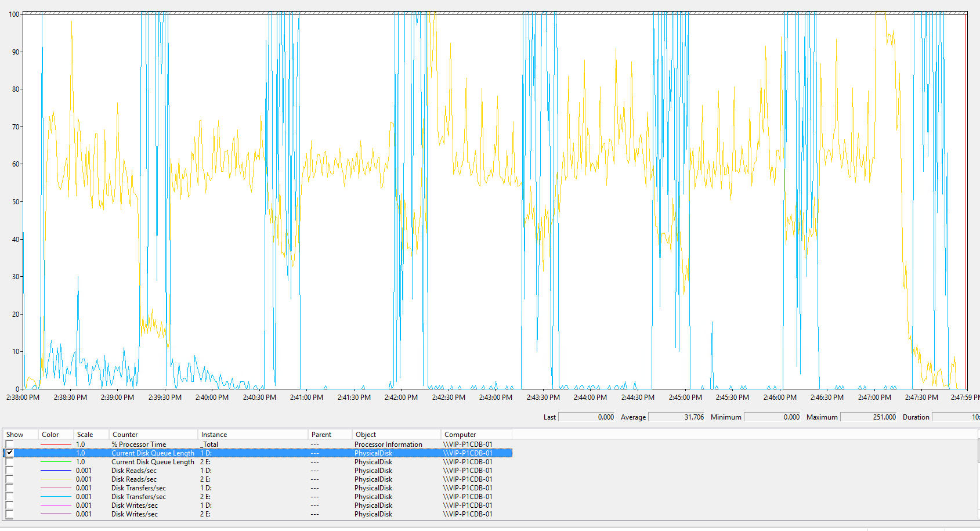This screenshot has height=531, width=980.
Task: Click the 'Processor Information' object cell
Action: click(388, 445)
